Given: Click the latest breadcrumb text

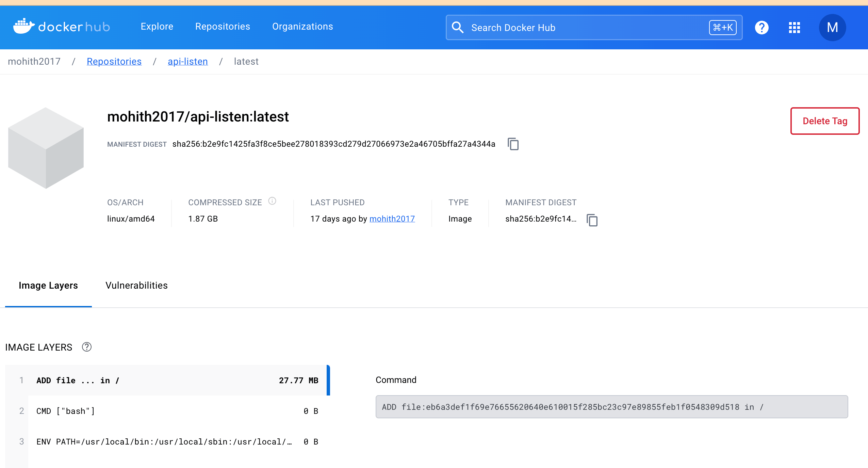Looking at the screenshot, I should click(246, 61).
